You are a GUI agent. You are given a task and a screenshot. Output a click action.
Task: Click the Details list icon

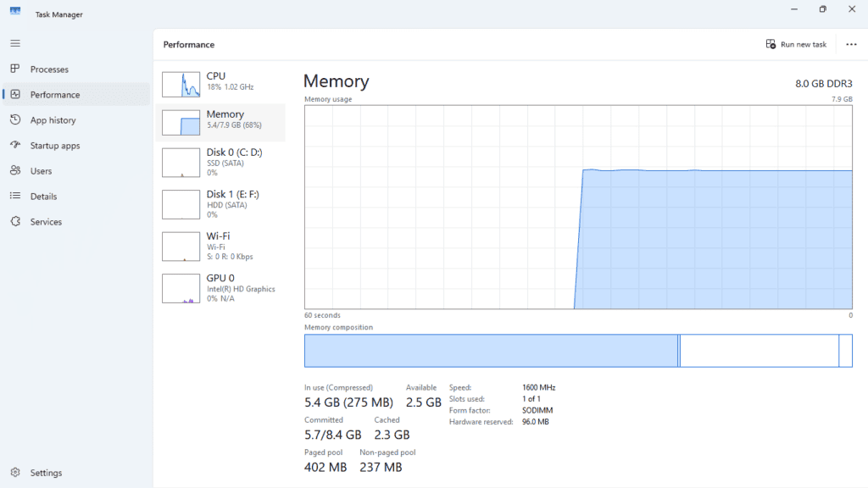(15, 196)
